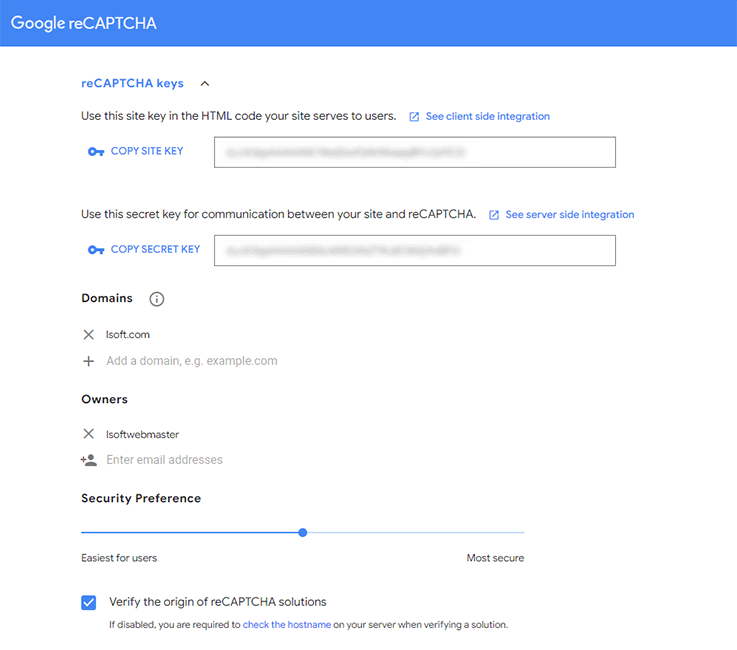Click the add-person icon under Owners
This screenshot has height=650, width=737.
click(x=89, y=460)
